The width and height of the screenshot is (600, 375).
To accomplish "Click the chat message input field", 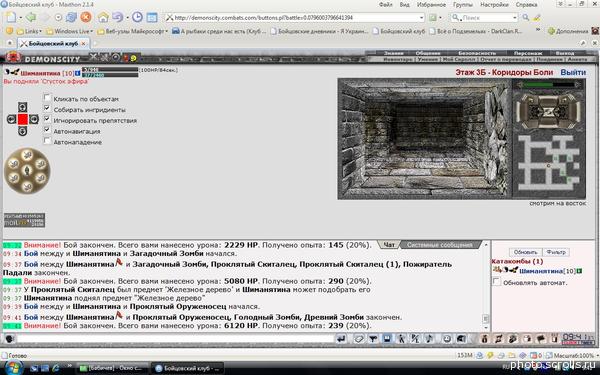I will [175, 339].
